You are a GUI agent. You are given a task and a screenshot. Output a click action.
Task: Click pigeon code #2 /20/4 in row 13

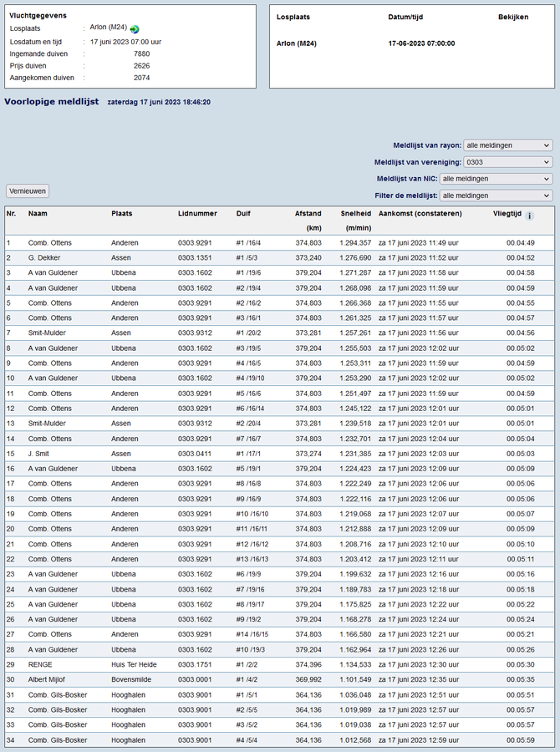(x=248, y=424)
